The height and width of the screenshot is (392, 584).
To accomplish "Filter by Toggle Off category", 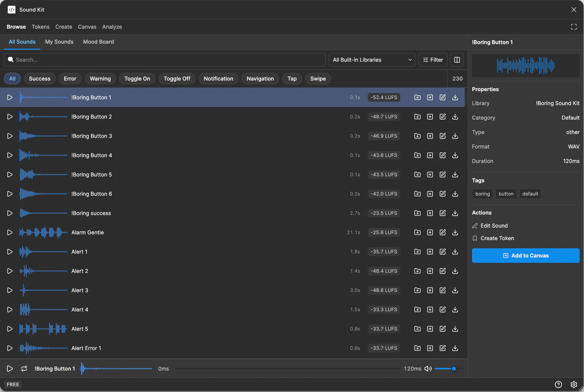I will [x=177, y=79].
